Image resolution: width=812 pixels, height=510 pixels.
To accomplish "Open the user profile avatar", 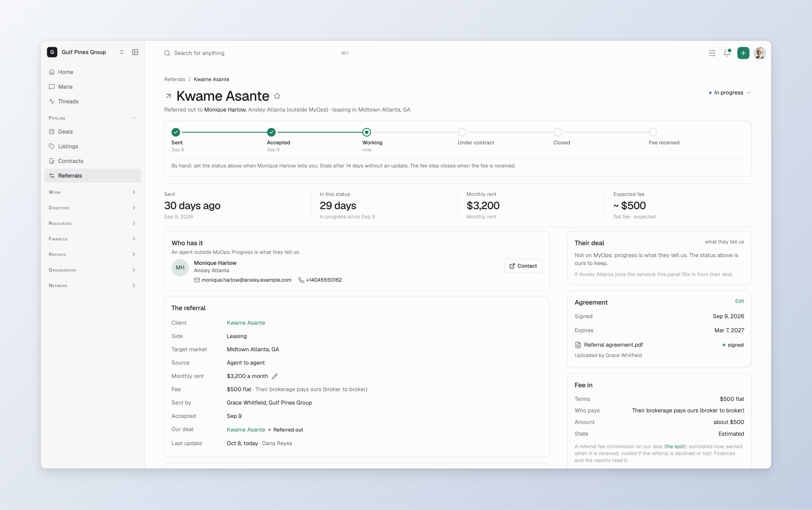I will point(760,53).
